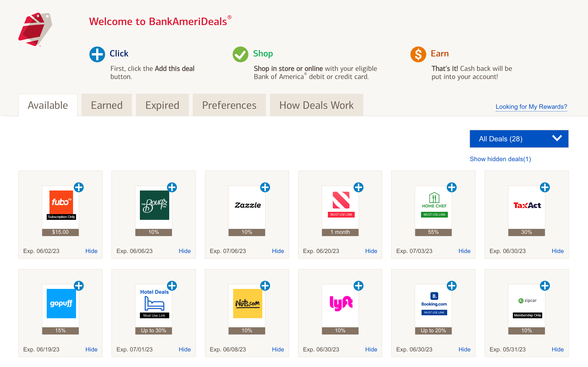This screenshot has width=588, height=367.
Task: Click plus icon on TaxAct deal
Action: [x=545, y=187]
